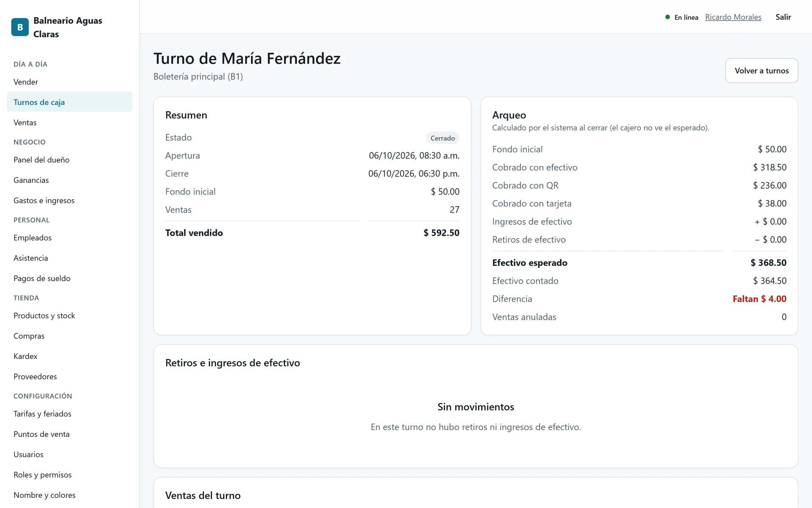Go to Compras
812x508 pixels.
pos(69,336)
